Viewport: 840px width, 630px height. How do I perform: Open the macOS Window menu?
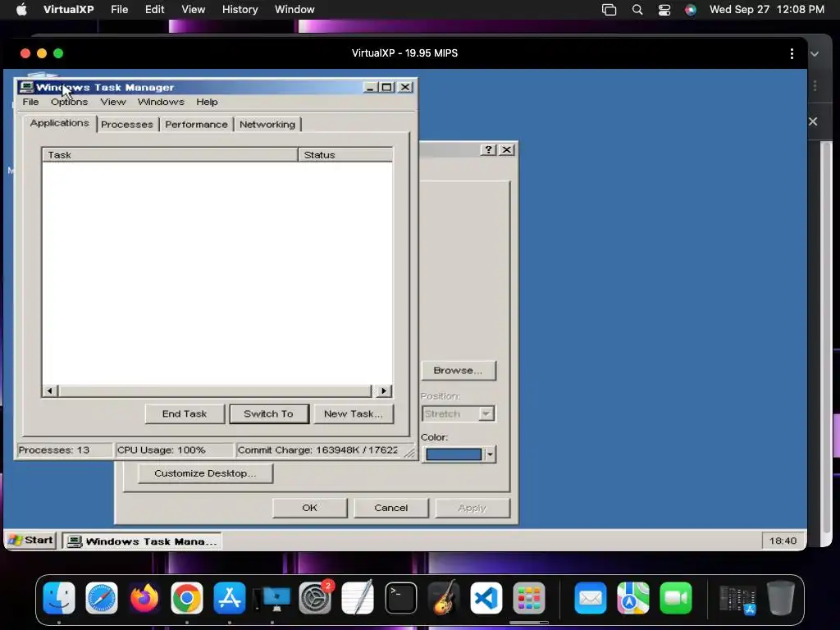pyautogui.click(x=294, y=10)
